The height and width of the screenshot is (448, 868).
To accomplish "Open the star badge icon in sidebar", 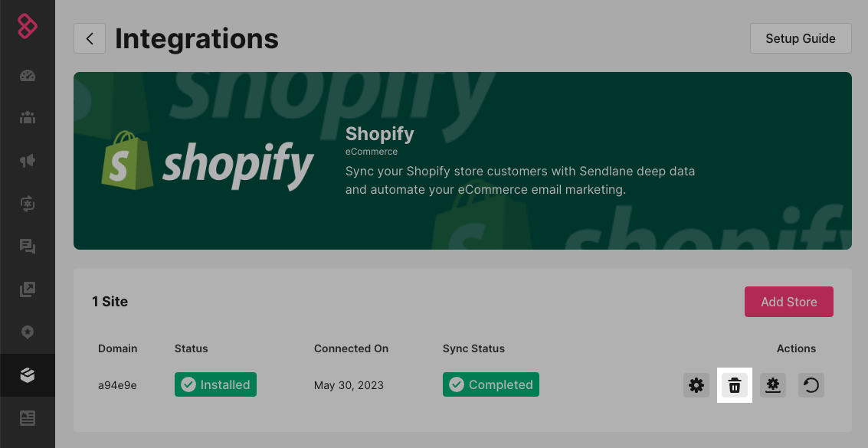I will 28,332.
